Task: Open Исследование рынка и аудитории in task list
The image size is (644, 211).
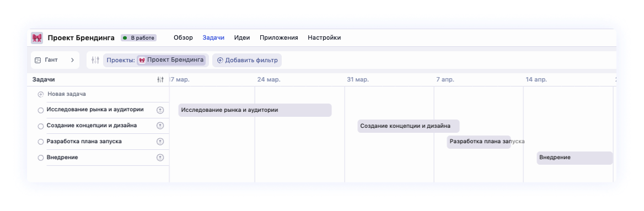Action: click(95, 110)
